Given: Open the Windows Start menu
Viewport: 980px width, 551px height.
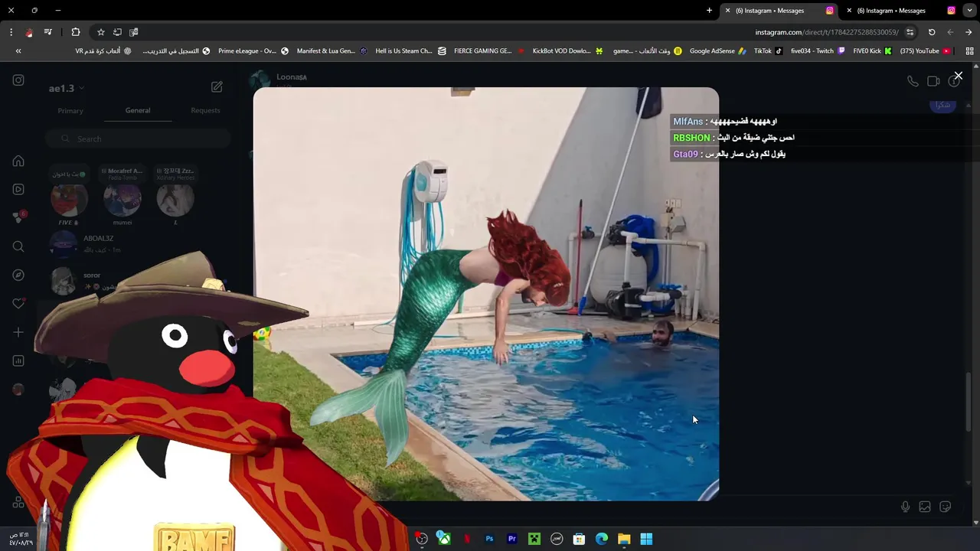Looking at the screenshot, I should (646, 539).
